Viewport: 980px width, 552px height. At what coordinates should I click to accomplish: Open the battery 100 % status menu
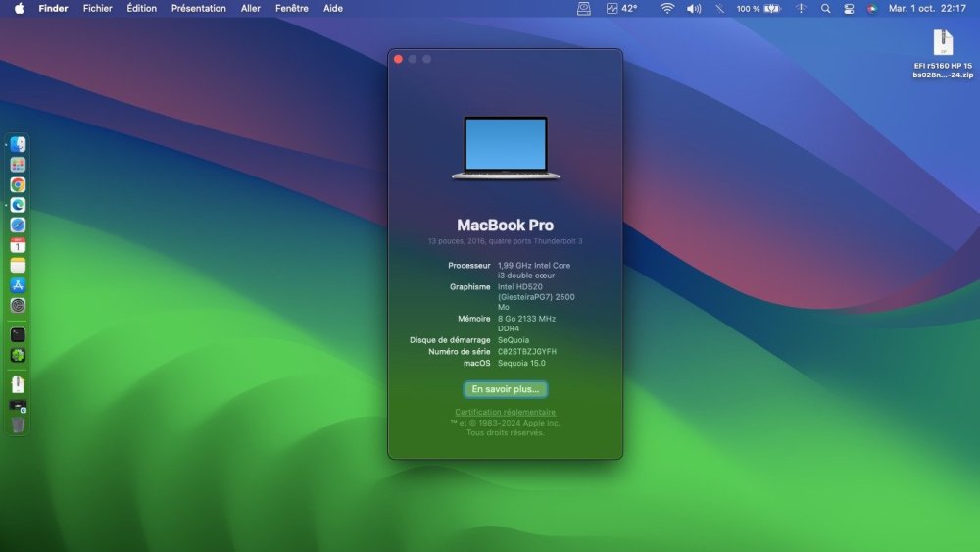[x=759, y=8]
